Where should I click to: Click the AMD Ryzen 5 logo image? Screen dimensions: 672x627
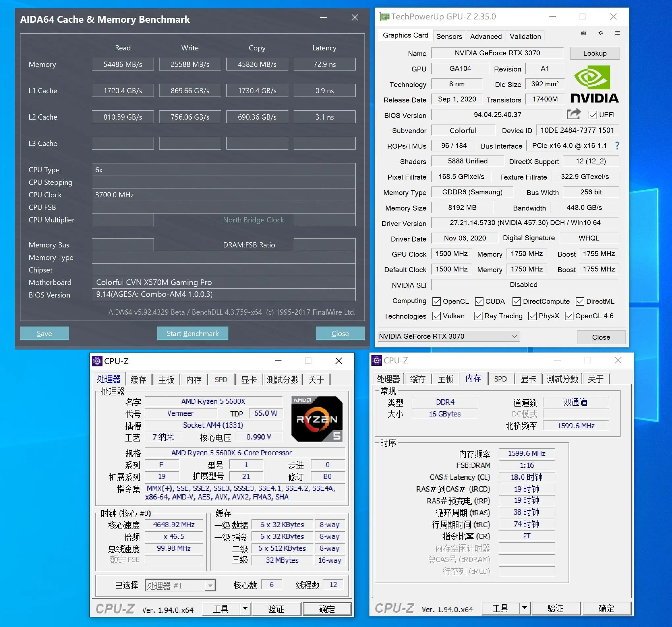(317, 419)
